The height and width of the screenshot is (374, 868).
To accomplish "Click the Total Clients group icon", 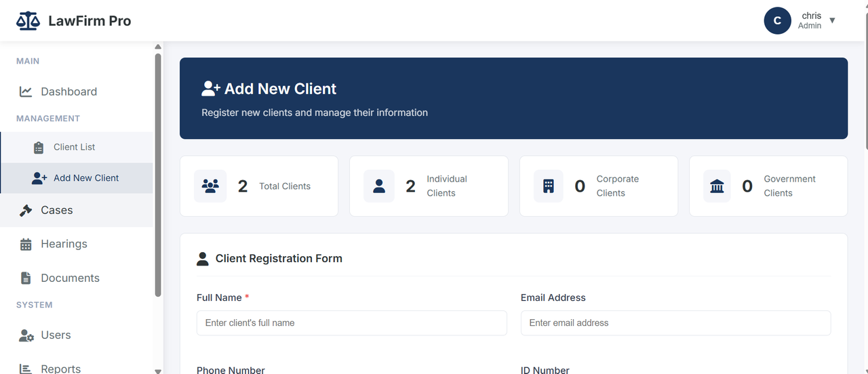I will point(210,186).
